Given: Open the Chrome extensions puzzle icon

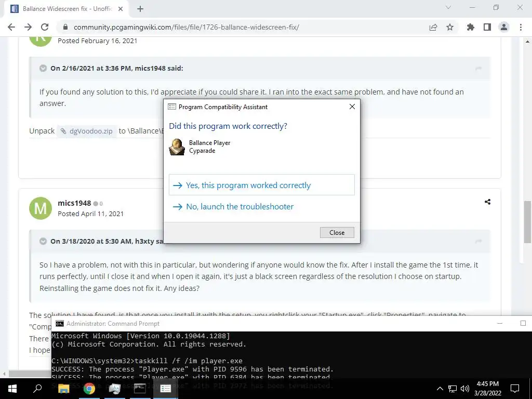Looking at the screenshot, I should tap(470, 27).
